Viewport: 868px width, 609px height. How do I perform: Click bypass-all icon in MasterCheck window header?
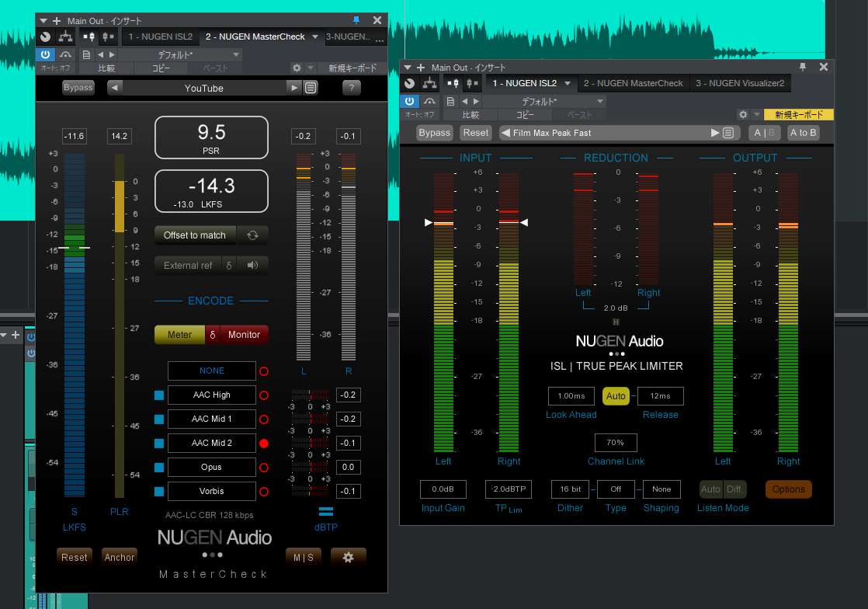45,37
